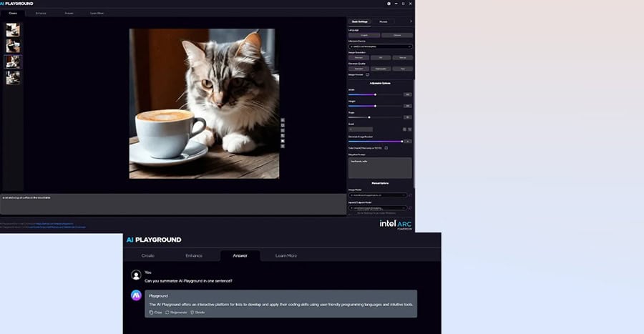The width and height of the screenshot is (644, 334).
Task: Toggle the Safe Check checkbox
Action: (x=386, y=148)
